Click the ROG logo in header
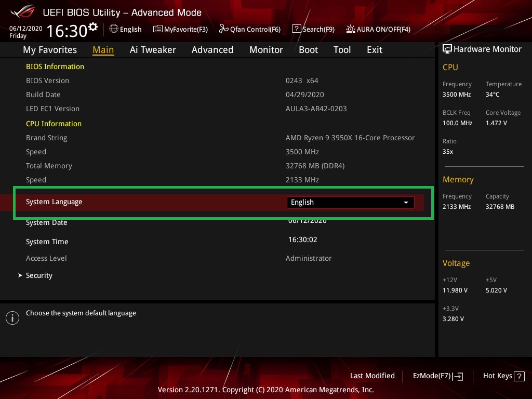The height and width of the screenshot is (399, 532). [x=22, y=11]
